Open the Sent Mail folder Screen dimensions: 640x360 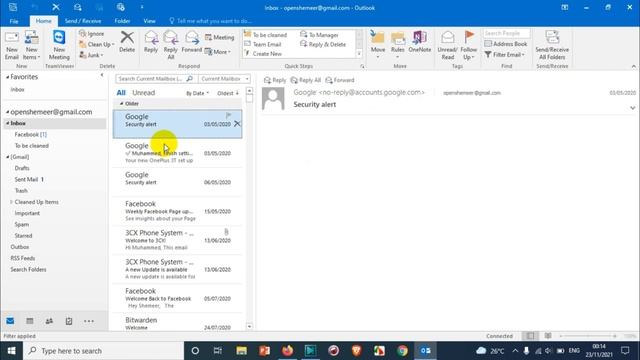[x=29, y=179]
